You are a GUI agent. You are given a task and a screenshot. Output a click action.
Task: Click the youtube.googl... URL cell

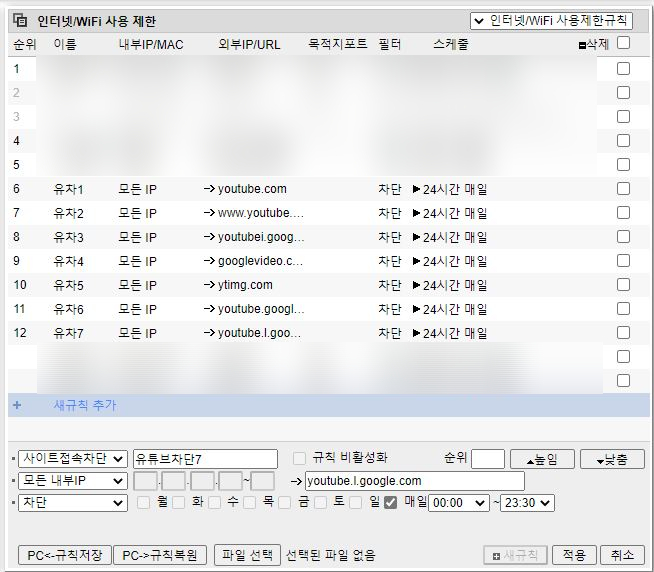click(261, 309)
